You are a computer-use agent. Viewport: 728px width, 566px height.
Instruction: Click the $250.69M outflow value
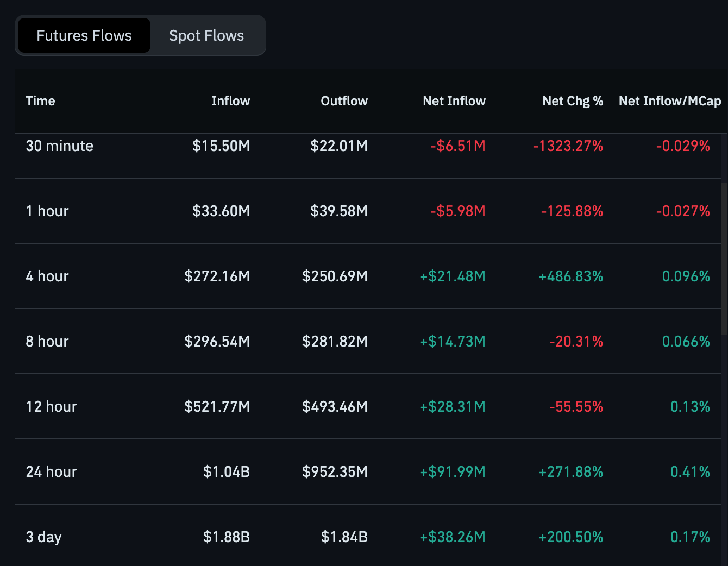(x=335, y=276)
